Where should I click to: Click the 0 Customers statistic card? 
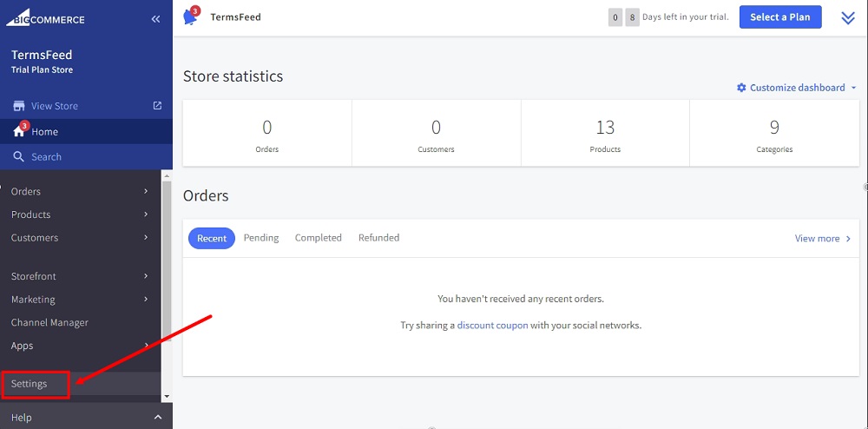click(x=437, y=133)
